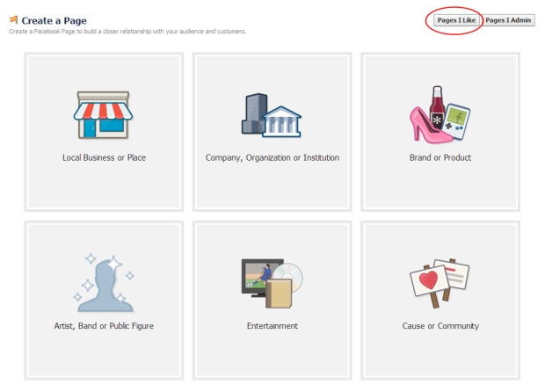Open the Pages I Like button
545x392 pixels.
(x=456, y=20)
